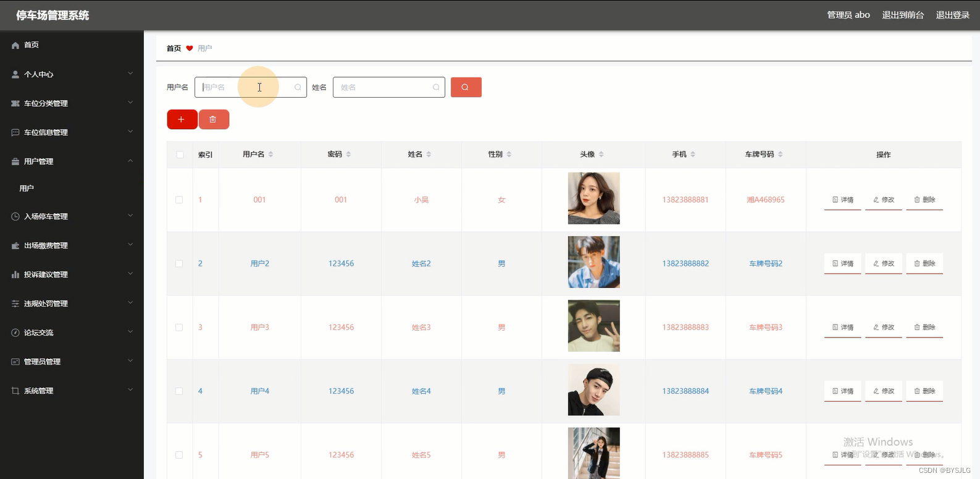Viewport: 980px width, 479px height.
Task: Click the briefcase icon beside 用户管理
Action: tap(15, 161)
